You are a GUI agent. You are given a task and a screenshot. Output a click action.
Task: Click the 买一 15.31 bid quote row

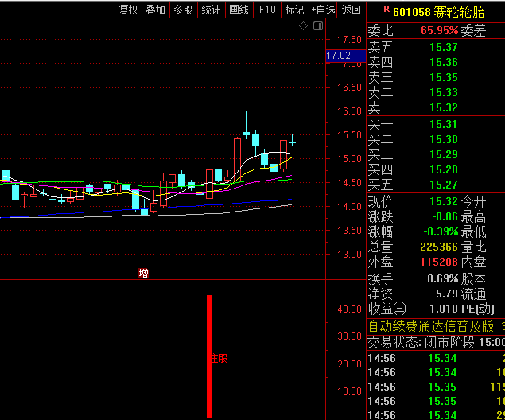pos(436,124)
